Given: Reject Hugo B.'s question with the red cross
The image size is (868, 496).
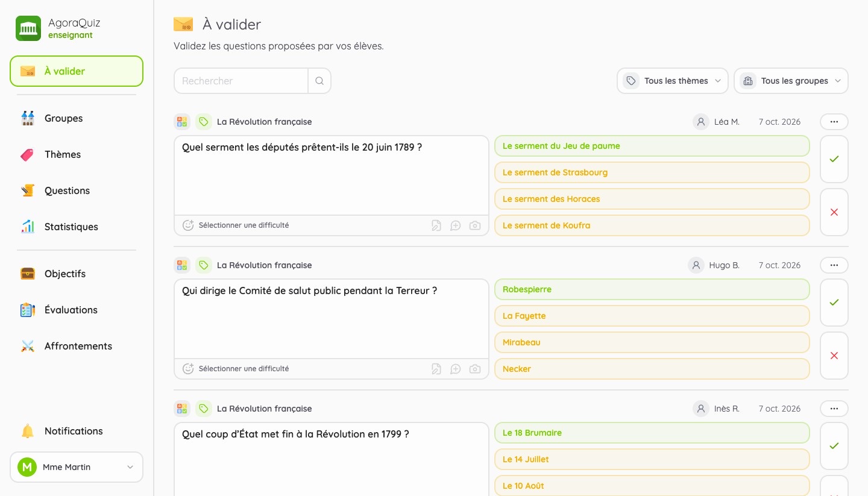Looking at the screenshot, I should (x=834, y=356).
